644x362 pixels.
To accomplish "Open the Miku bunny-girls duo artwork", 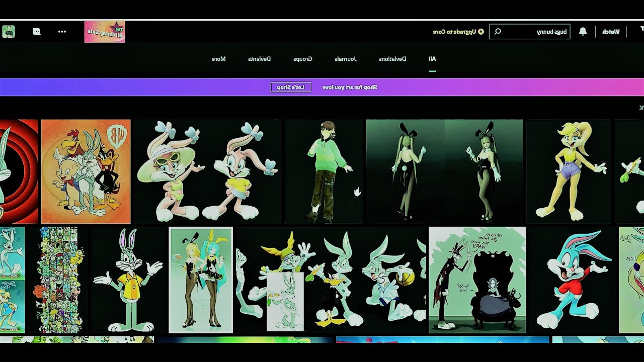I will point(201,280).
